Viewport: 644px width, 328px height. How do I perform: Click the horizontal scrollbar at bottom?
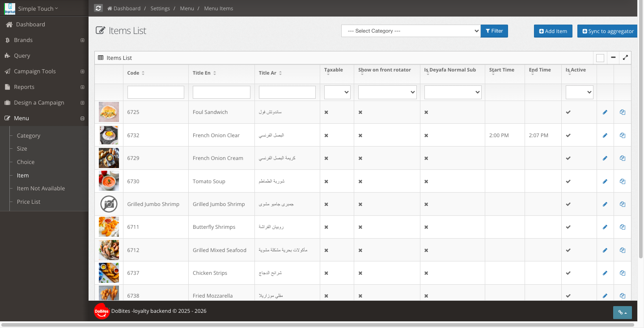(318, 325)
